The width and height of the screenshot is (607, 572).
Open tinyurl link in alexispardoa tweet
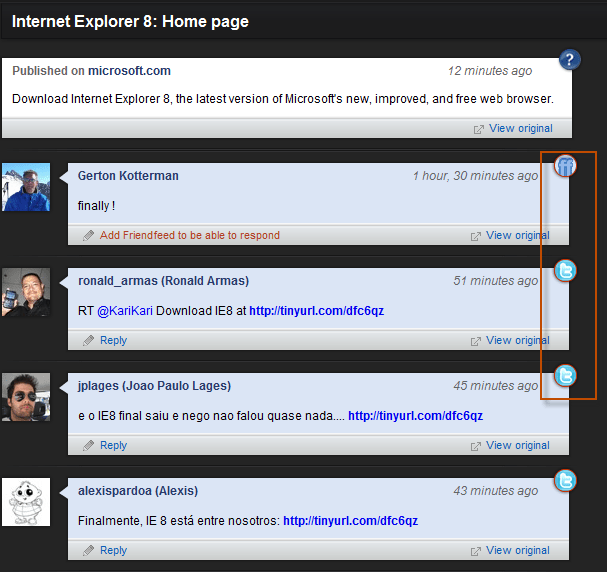(x=351, y=521)
